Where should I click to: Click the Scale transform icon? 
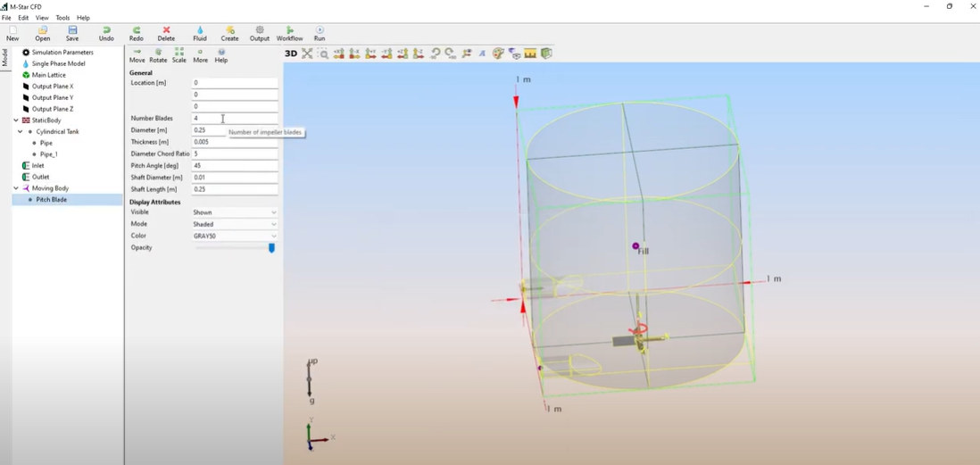[x=179, y=55]
